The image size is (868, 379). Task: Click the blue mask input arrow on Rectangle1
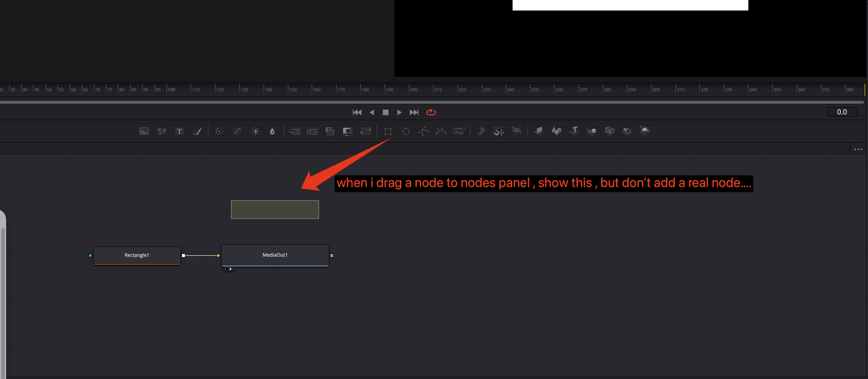(91, 255)
